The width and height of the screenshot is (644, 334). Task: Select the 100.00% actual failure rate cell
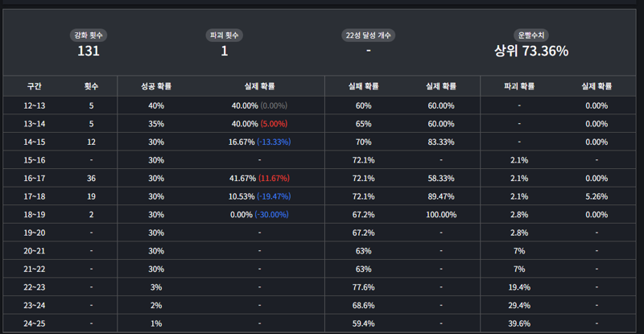click(441, 215)
